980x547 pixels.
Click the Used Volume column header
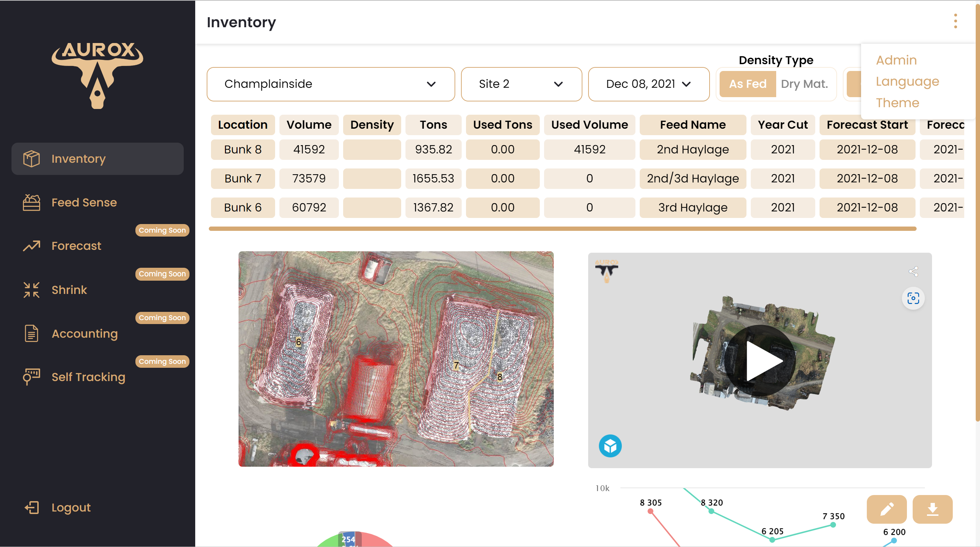click(x=589, y=125)
